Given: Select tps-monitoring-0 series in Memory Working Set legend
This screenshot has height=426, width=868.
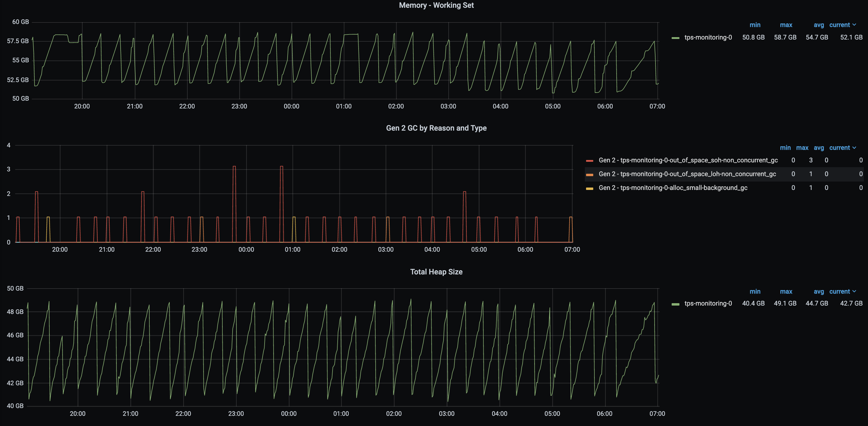Looking at the screenshot, I should [x=708, y=37].
